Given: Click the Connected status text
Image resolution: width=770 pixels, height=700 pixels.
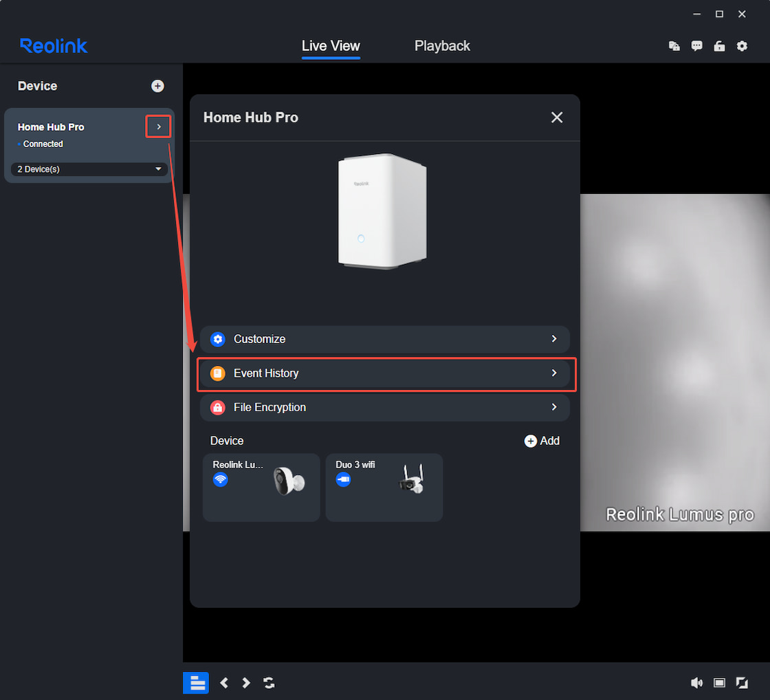Looking at the screenshot, I should pos(43,144).
